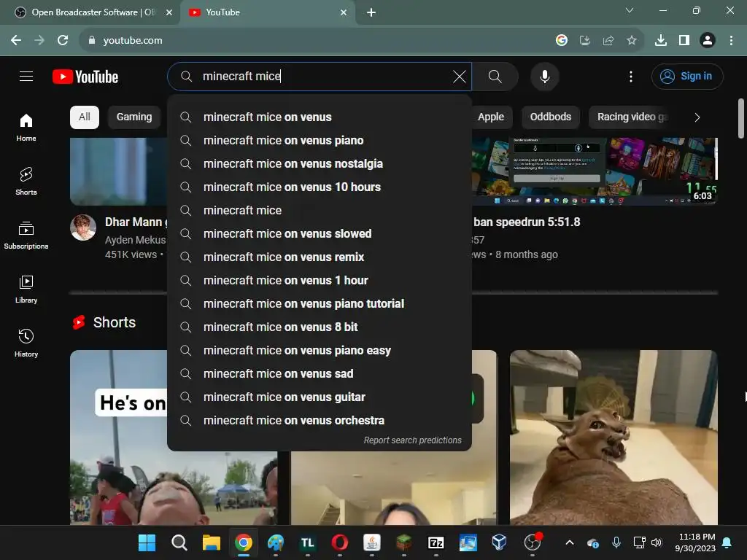747x560 pixels.
Task: Open Subscriptions in the sidebar
Action: [x=26, y=236]
